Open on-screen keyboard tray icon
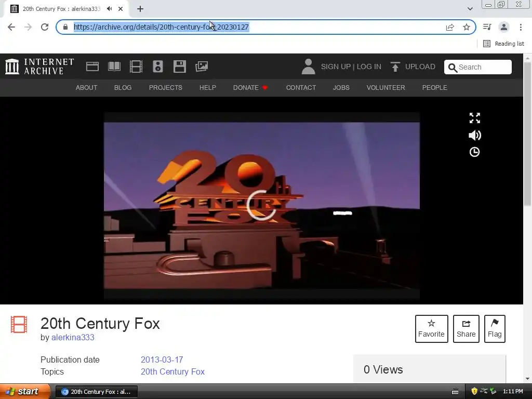532x399 pixels. click(455, 392)
